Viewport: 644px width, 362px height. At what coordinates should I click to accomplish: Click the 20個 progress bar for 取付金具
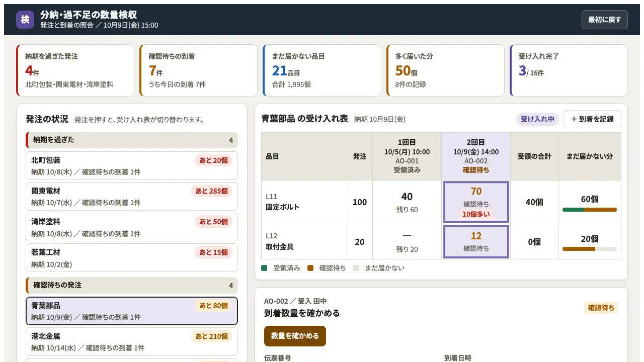pos(590,249)
